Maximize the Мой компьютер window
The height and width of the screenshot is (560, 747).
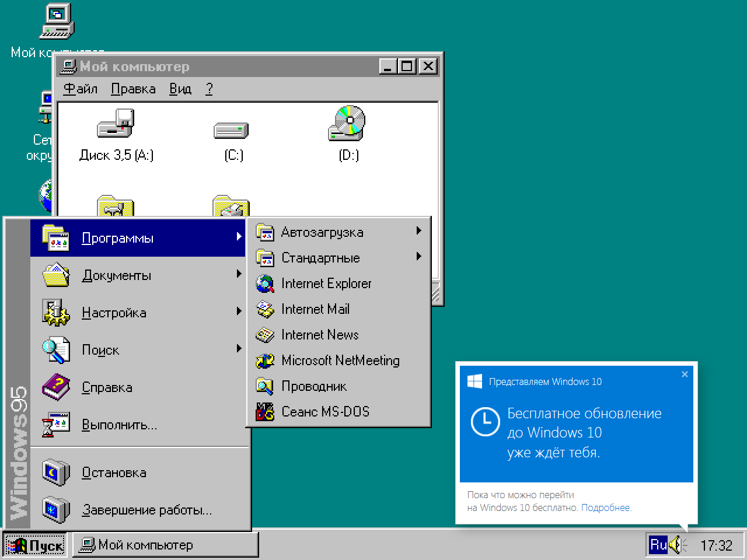407,66
